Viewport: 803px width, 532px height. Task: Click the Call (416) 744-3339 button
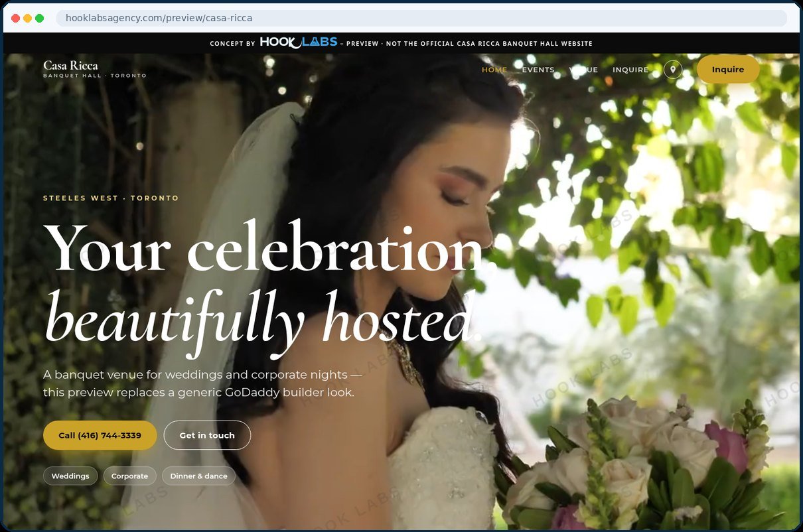click(x=100, y=435)
